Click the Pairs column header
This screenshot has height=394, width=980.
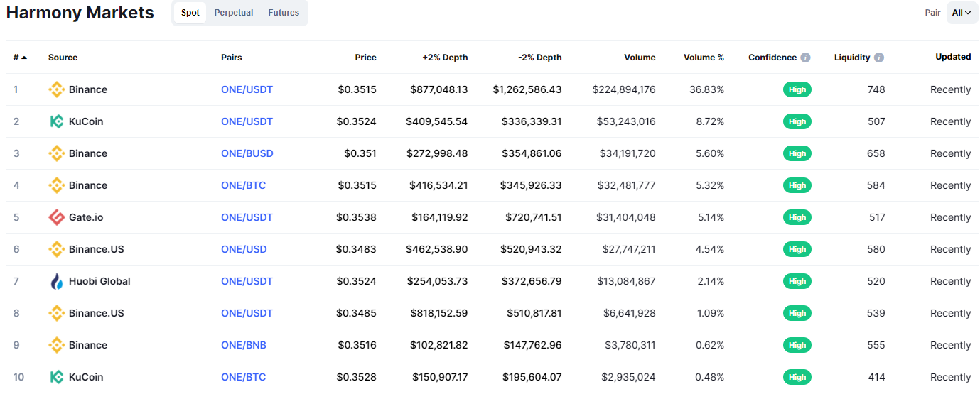click(232, 58)
